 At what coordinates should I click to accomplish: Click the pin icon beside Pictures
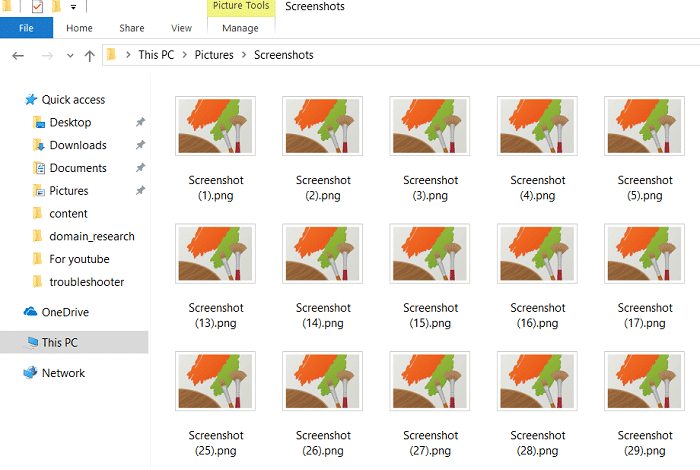point(141,190)
